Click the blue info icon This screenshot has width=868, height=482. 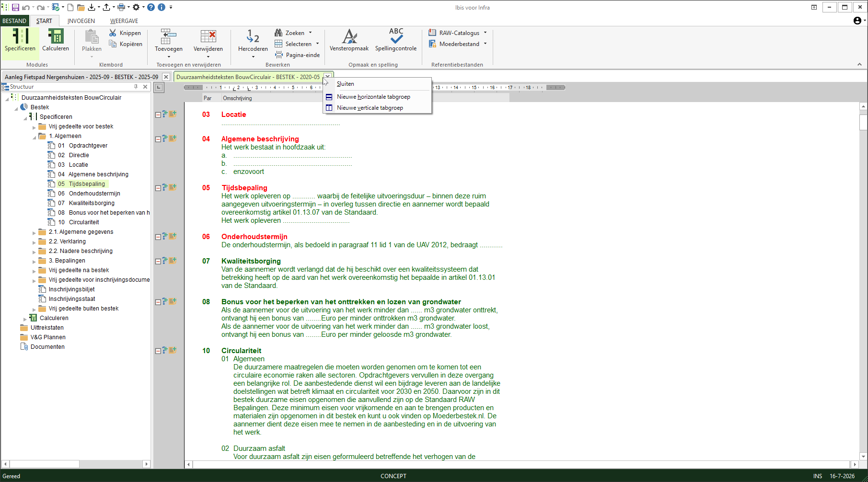tap(162, 7)
